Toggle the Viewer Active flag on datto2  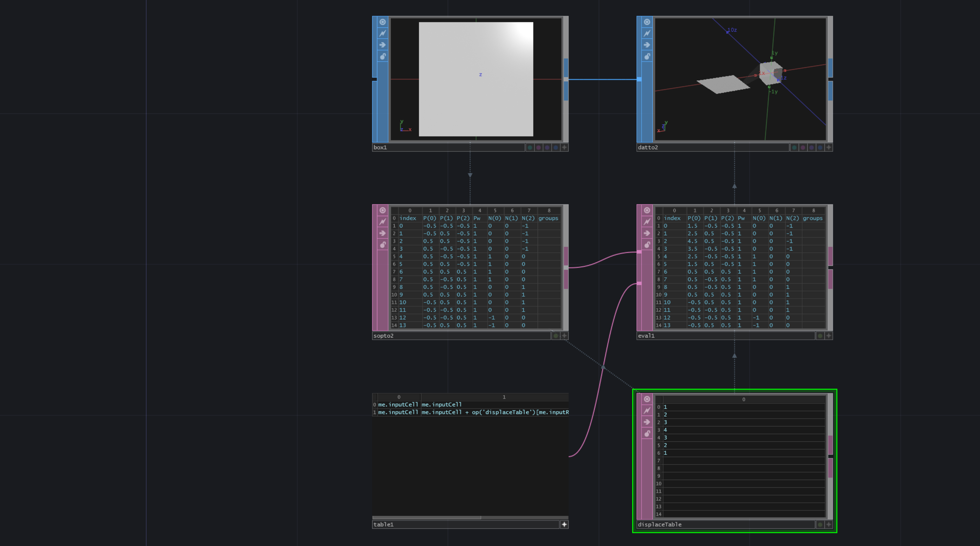647,22
